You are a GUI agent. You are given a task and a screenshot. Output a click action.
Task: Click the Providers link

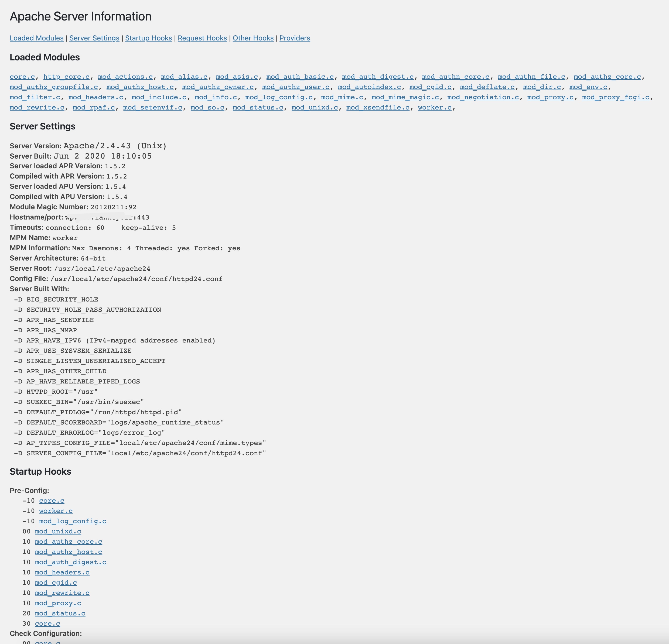(295, 38)
